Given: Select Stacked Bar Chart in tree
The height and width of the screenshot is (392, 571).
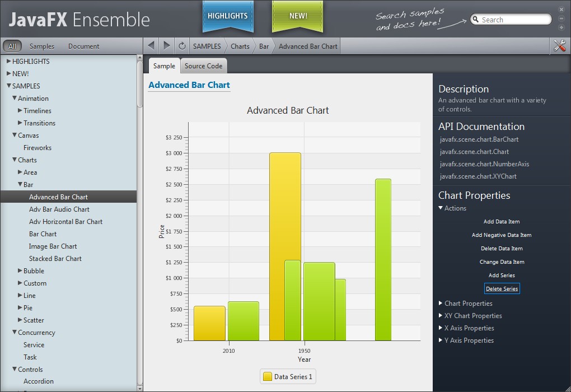Looking at the screenshot, I should tap(55, 259).
